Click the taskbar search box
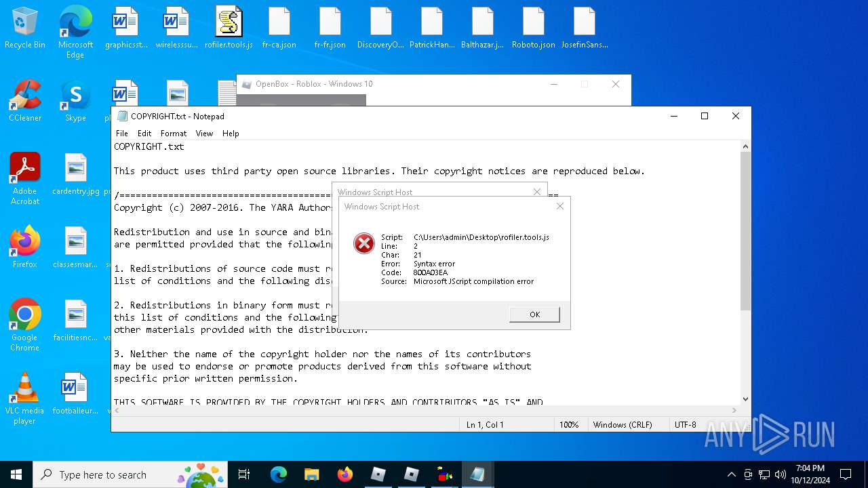 click(x=129, y=474)
